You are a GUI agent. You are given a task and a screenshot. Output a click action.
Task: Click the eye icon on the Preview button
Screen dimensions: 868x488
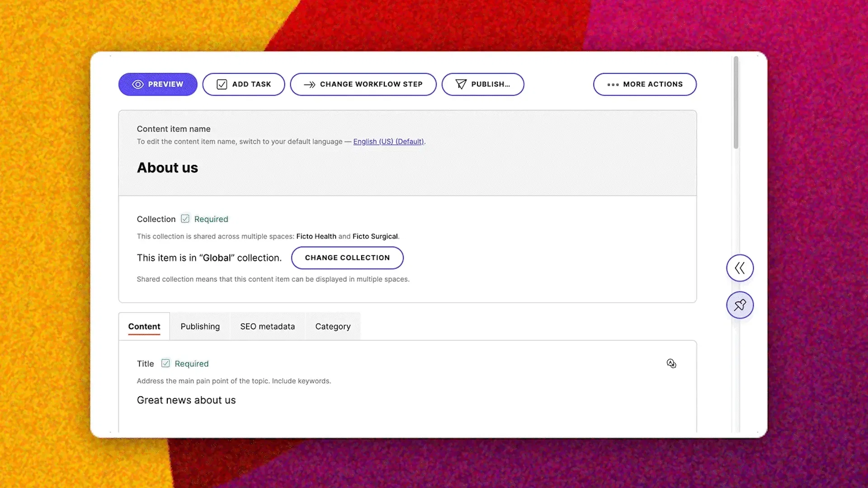tap(137, 84)
